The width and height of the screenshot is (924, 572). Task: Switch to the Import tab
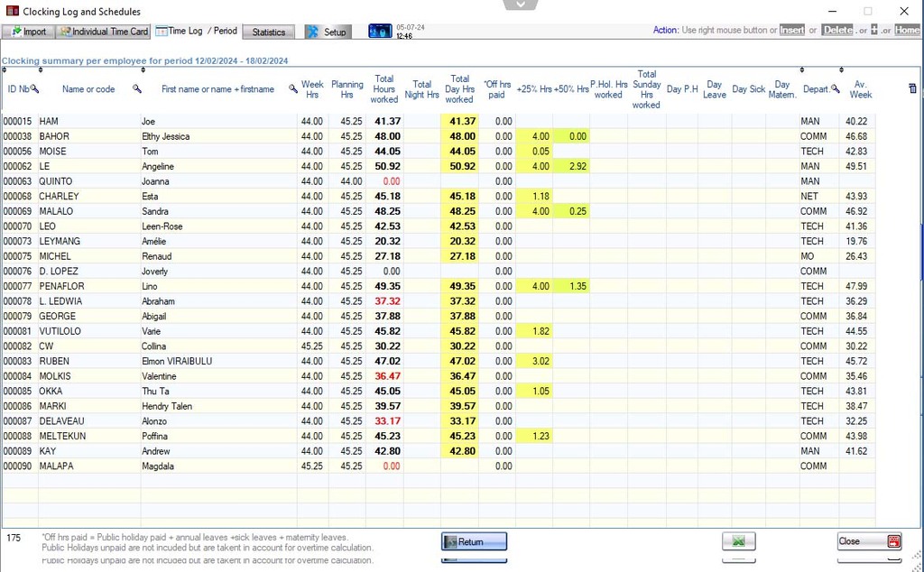point(28,32)
